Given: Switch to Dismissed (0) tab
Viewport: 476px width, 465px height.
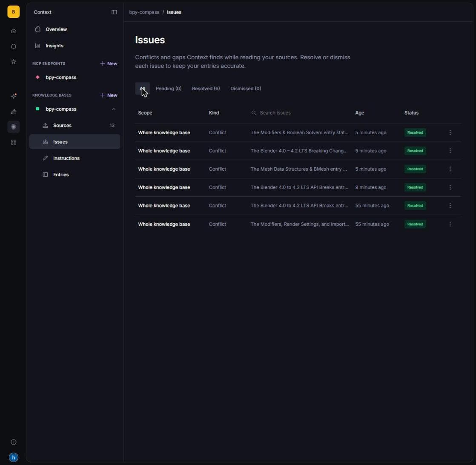Looking at the screenshot, I should (246, 89).
